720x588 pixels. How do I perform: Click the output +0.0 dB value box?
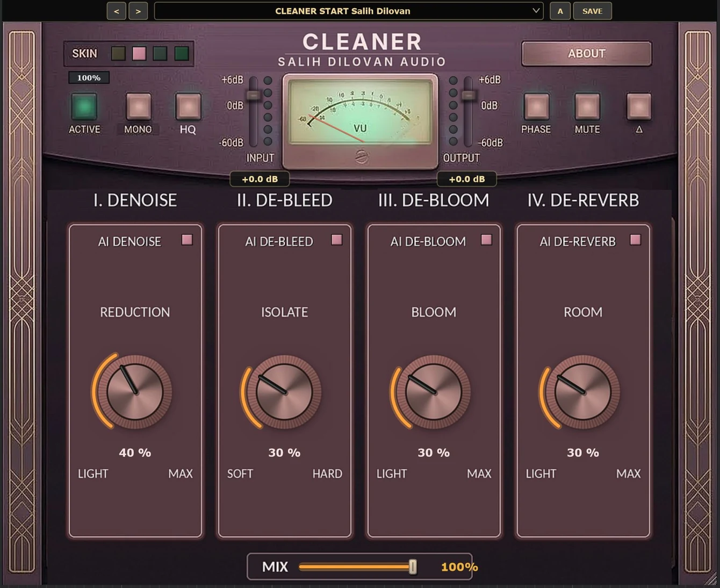tap(467, 179)
